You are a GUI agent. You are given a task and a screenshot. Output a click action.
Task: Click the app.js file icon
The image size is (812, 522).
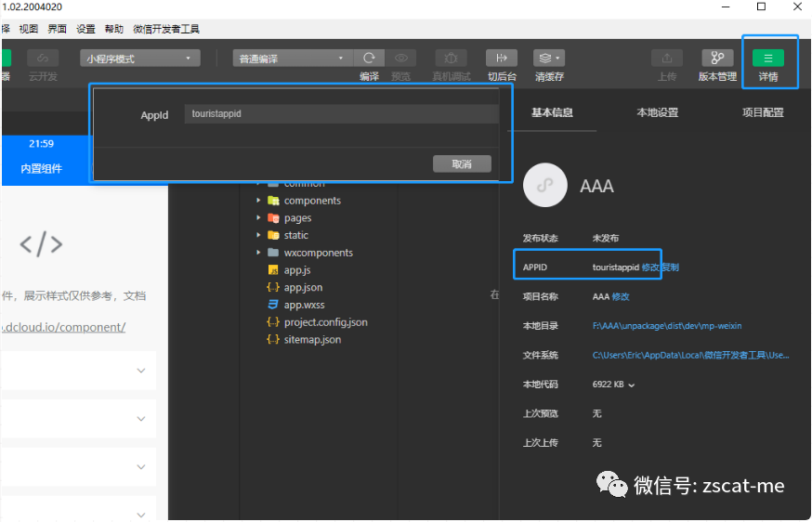[x=273, y=269]
